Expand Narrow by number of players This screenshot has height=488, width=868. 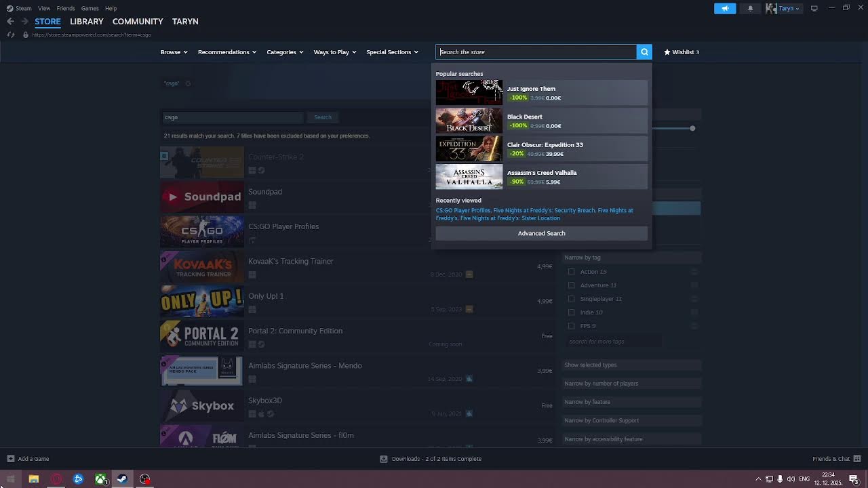pos(631,384)
